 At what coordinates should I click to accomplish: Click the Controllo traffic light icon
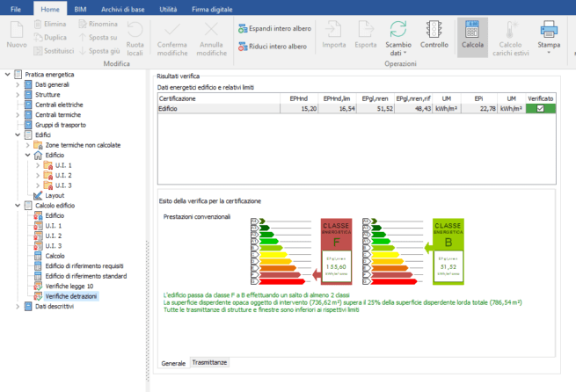point(434,29)
